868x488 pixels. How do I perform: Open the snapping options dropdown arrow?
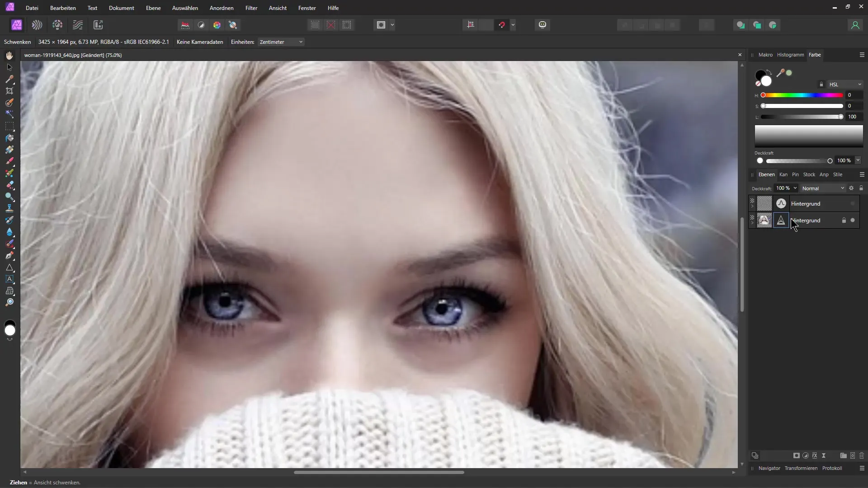point(513,25)
